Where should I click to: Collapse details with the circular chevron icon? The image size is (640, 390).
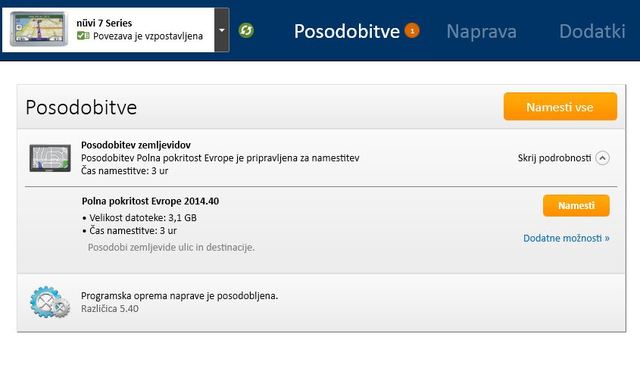[x=602, y=158]
